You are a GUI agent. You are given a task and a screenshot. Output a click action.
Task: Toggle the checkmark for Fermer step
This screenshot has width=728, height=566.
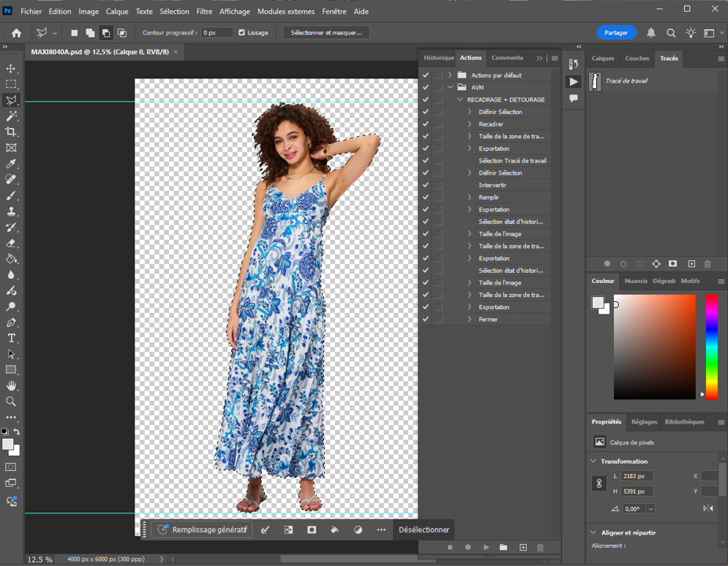pos(425,319)
